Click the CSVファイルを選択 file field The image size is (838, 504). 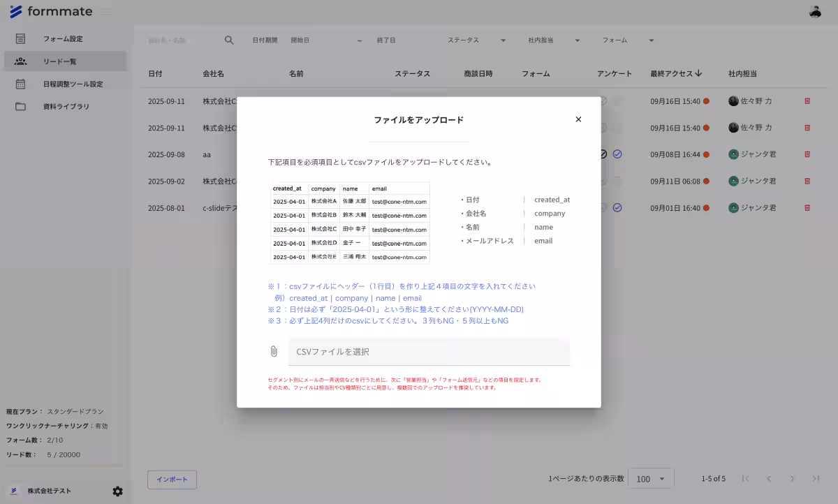click(429, 351)
